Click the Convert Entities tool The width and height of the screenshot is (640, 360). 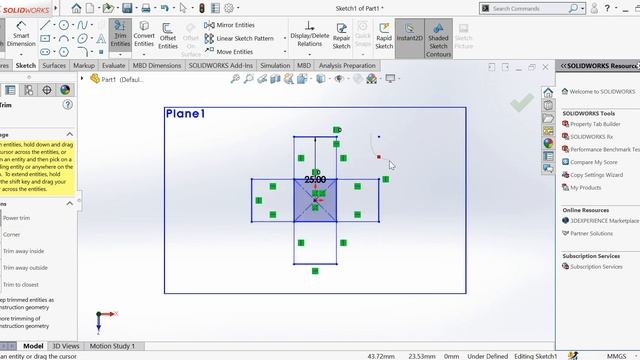(144, 33)
